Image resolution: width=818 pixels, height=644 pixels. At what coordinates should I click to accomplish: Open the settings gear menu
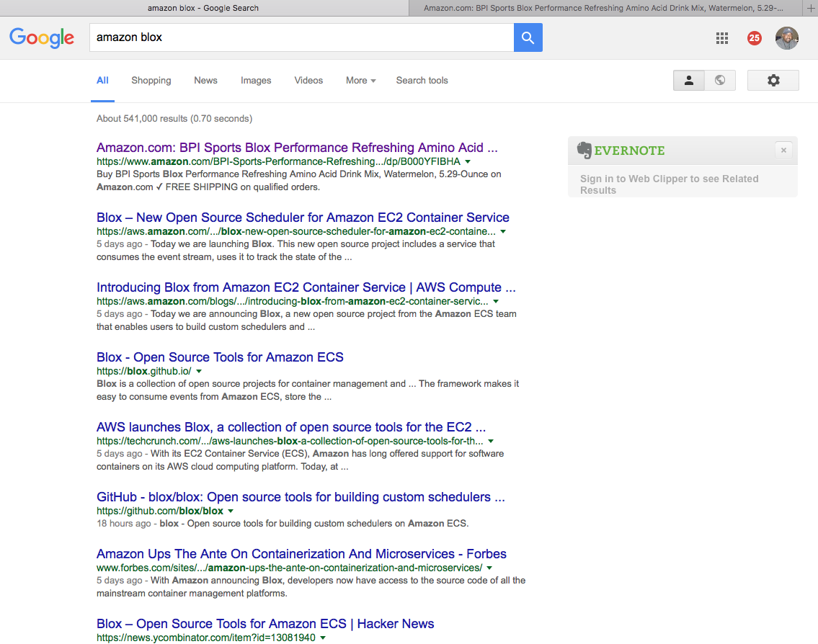tap(773, 81)
